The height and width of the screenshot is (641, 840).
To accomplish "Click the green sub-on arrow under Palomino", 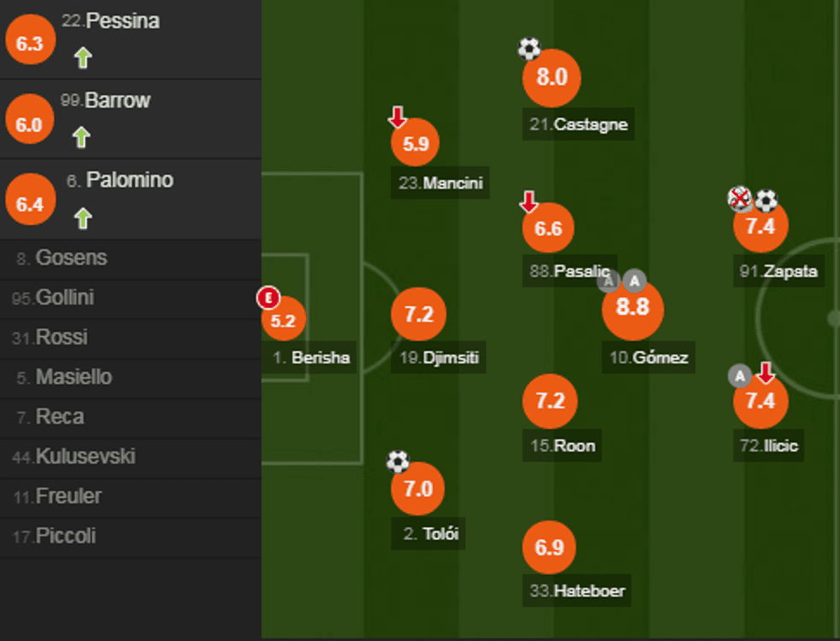I will 82,218.
